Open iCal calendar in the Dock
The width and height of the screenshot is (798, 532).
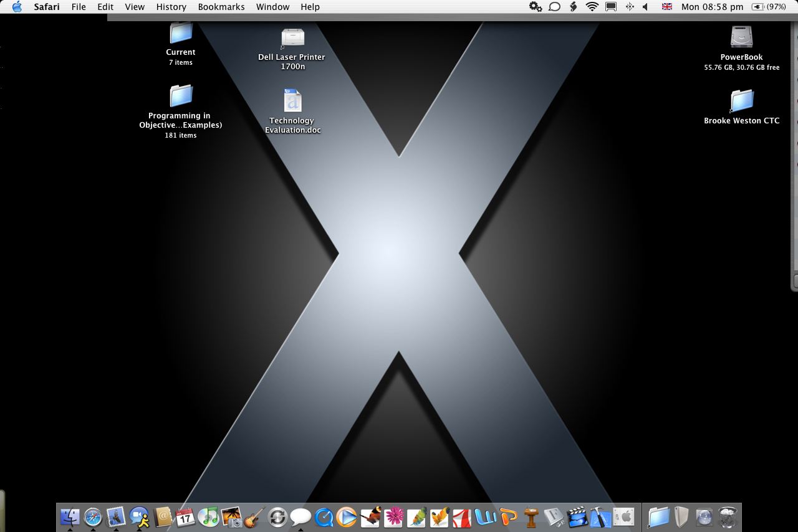pos(185,517)
